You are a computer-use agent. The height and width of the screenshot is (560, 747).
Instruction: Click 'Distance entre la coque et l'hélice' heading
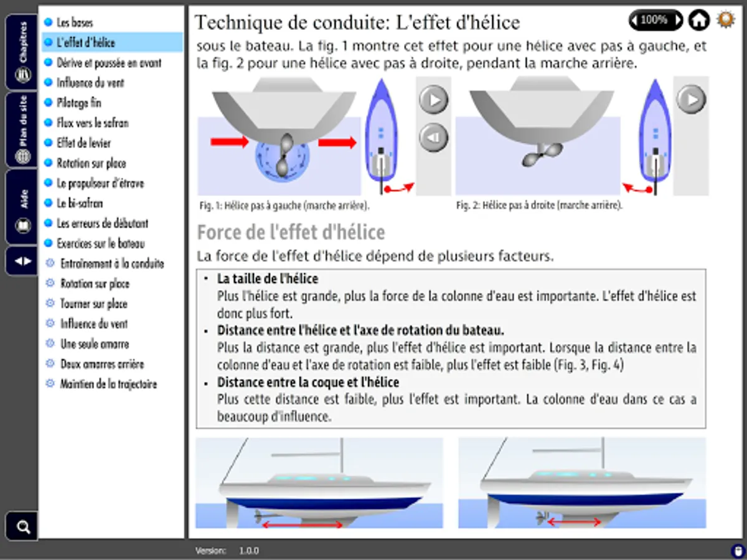point(308,381)
